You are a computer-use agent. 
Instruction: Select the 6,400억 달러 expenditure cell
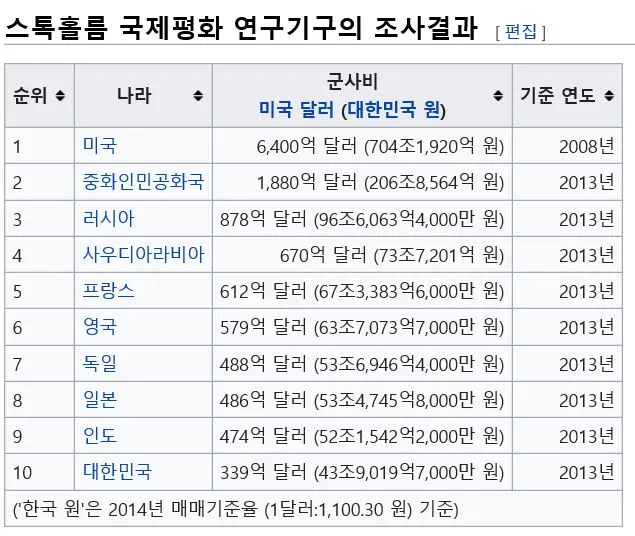click(362, 146)
